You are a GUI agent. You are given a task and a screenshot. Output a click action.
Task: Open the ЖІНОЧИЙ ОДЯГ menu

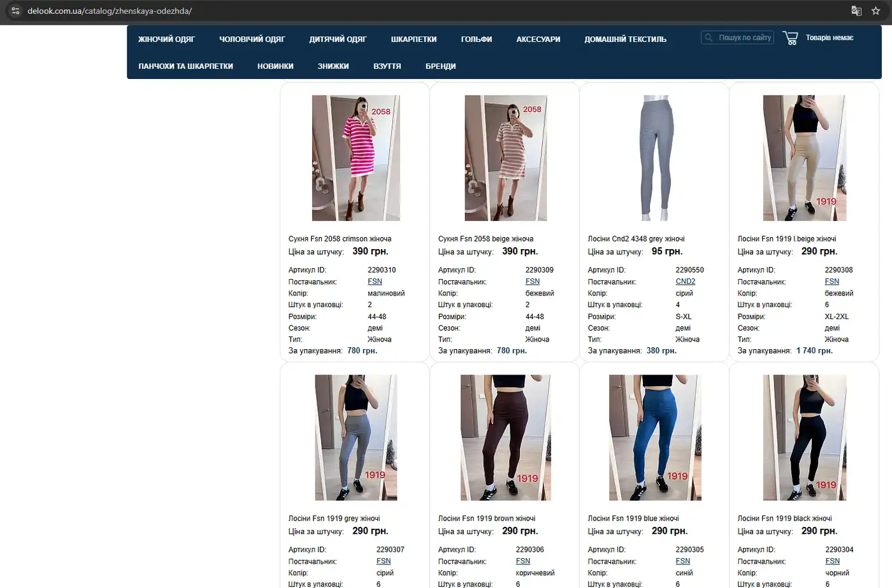click(166, 39)
